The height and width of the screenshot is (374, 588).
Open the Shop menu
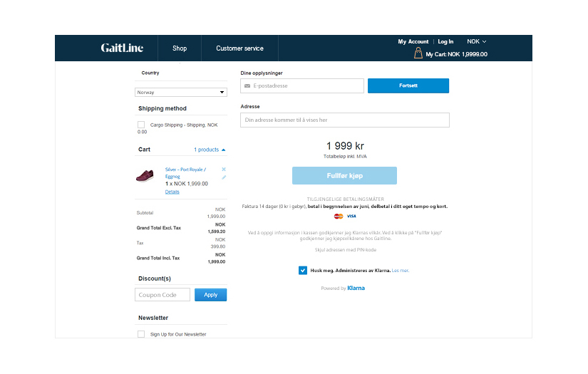coord(180,48)
